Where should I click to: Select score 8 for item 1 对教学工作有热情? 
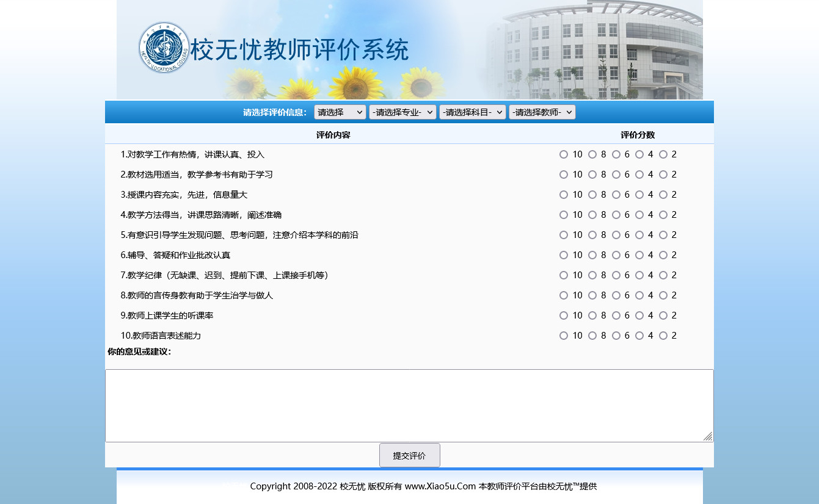click(x=592, y=154)
